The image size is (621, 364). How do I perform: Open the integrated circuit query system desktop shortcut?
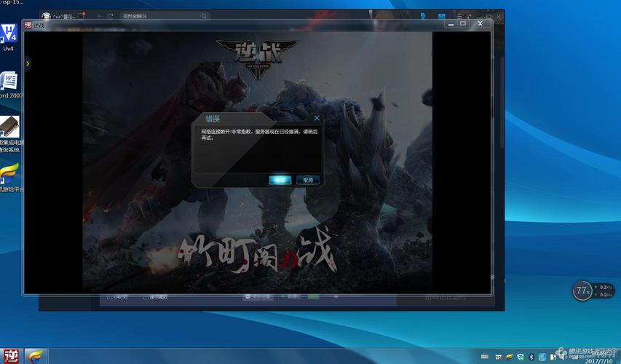(11, 134)
